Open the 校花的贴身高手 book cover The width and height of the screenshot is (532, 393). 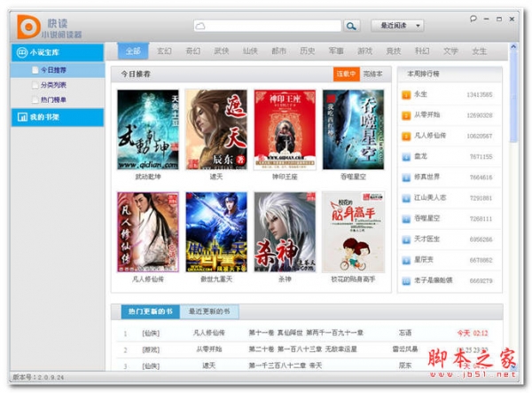[x=353, y=232]
